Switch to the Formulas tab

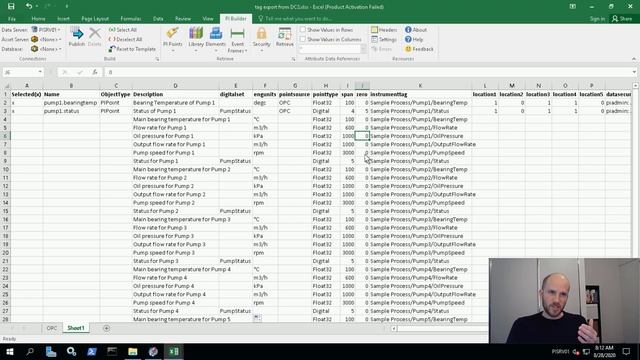tap(131, 19)
